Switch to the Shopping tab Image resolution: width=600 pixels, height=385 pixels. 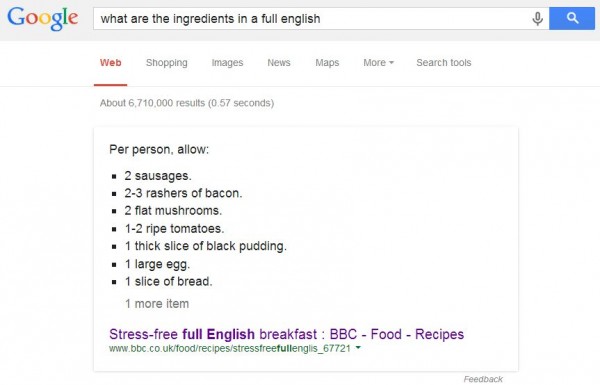pos(166,62)
